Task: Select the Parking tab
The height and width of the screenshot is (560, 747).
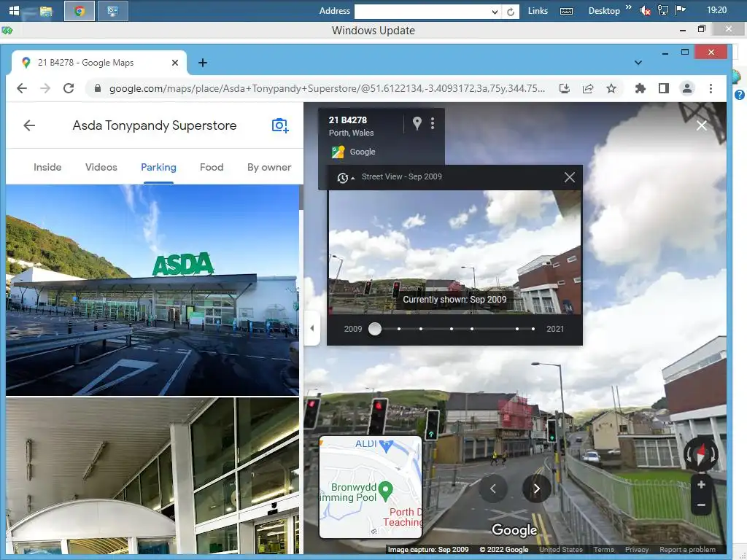Action: (158, 167)
